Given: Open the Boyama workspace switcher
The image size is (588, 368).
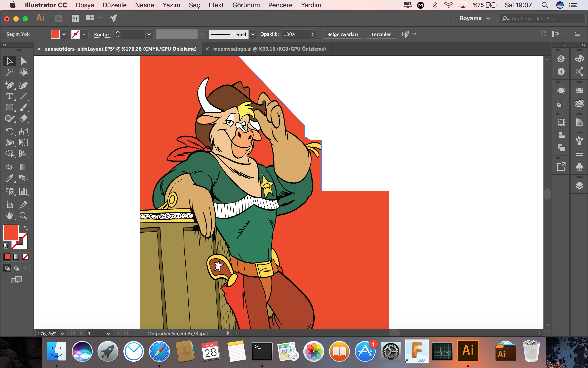Looking at the screenshot, I should tap(475, 18).
